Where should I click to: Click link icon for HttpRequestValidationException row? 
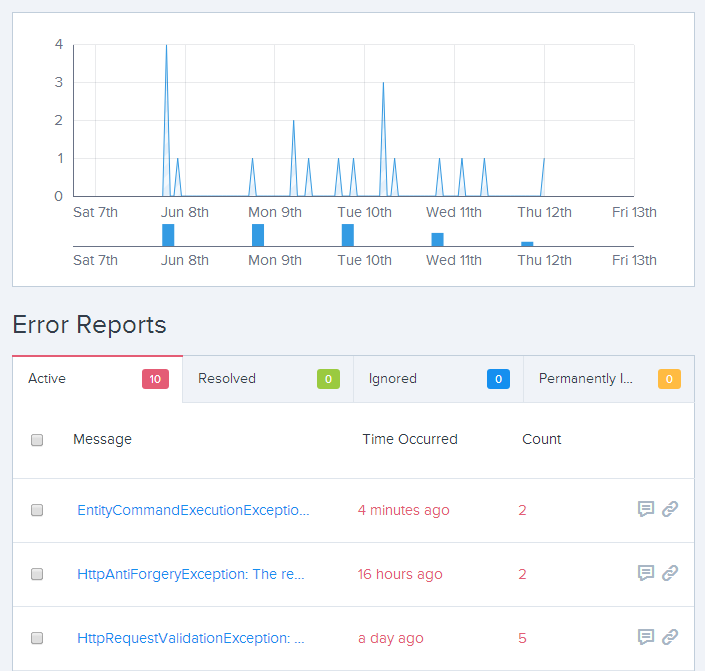click(x=669, y=637)
